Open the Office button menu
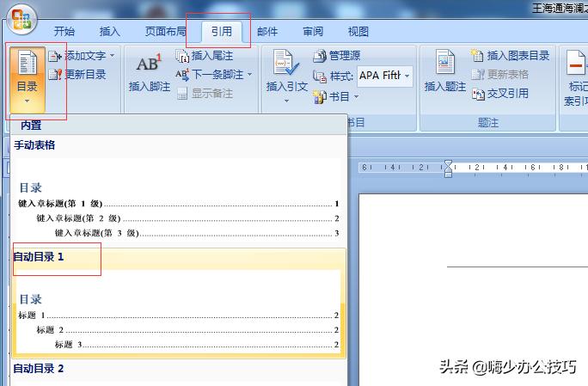This screenshot has width=588, height=386. (x=21, y=20)
